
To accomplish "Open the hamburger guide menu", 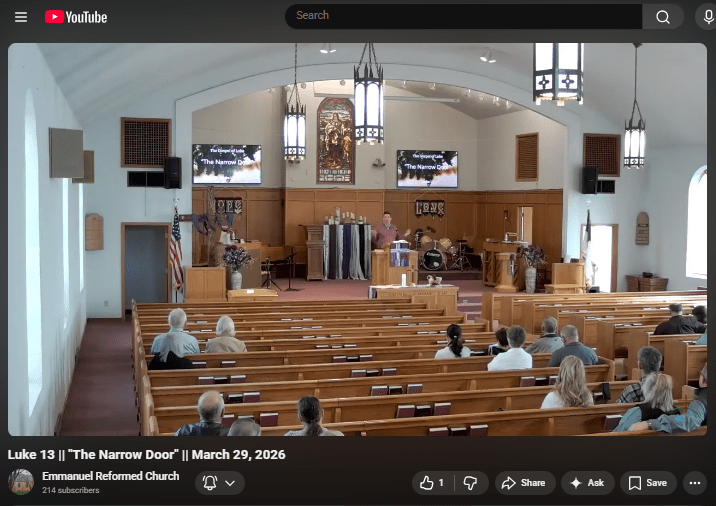I will [x=21, y=17].
